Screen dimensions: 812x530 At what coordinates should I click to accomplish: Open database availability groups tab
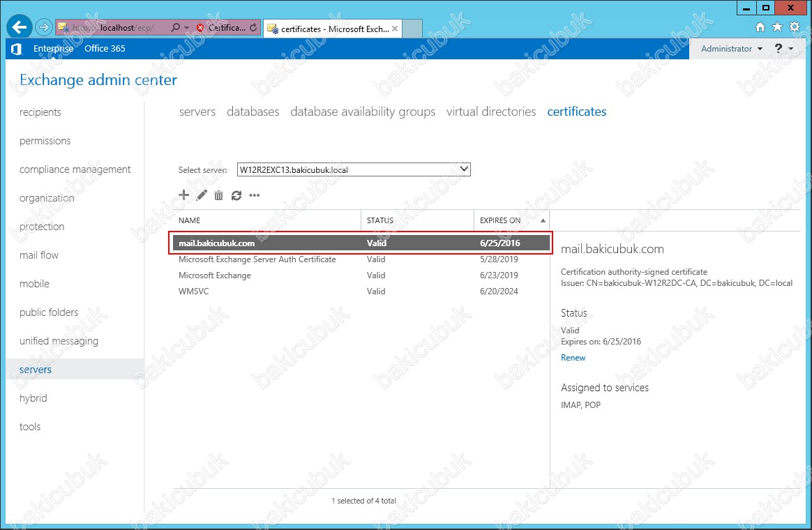pos(363,112)
